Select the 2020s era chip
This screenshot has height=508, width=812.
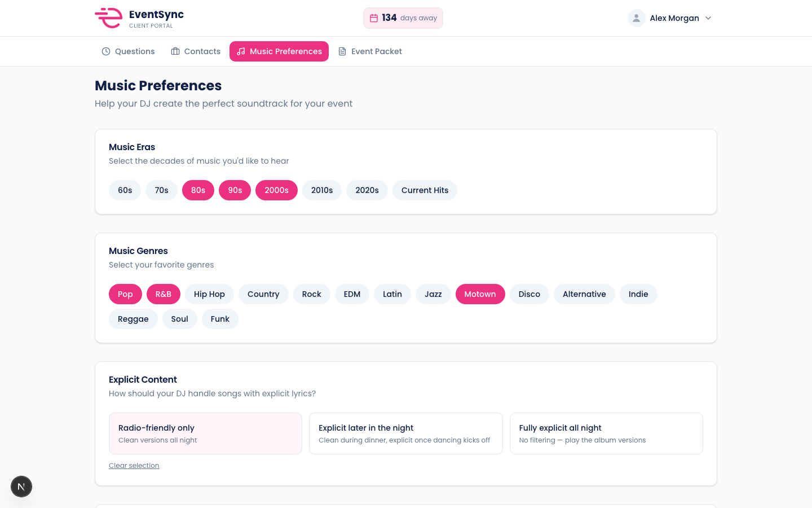[x=367, y=190]
